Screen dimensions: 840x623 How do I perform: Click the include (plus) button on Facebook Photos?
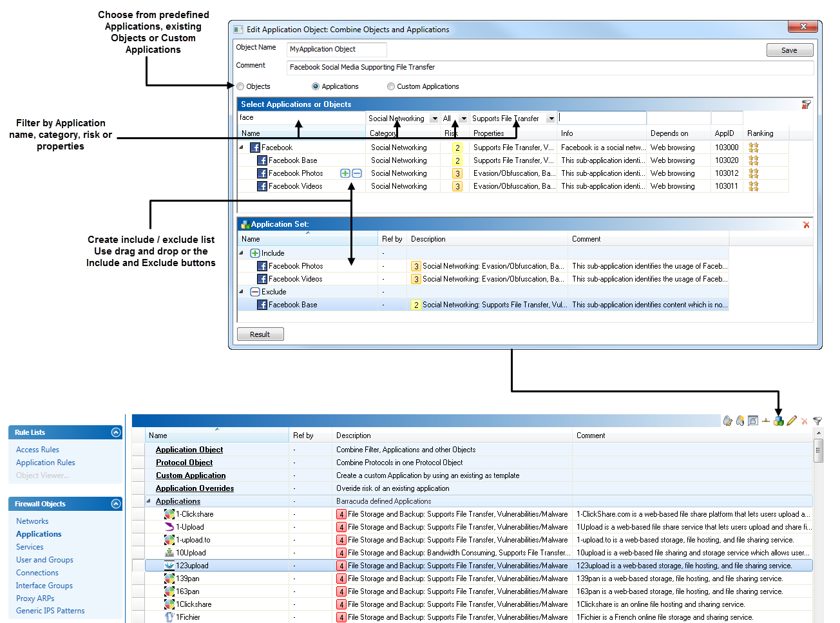click(345, 173)
